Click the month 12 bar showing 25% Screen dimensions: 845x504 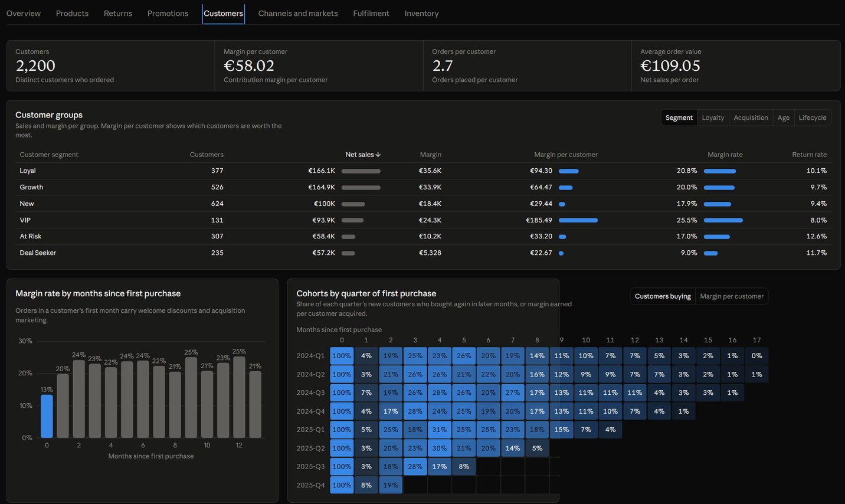pos(239,397)
